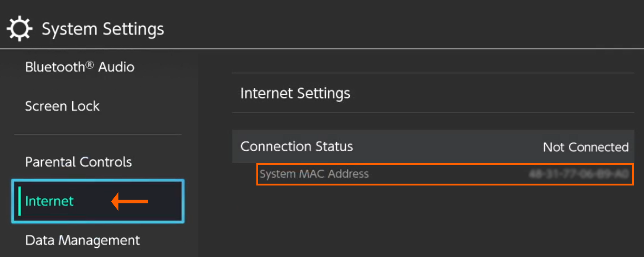Click the highlighted orange MAC Address box
Viewport: 644px width, 257px height.
(445, 174)
